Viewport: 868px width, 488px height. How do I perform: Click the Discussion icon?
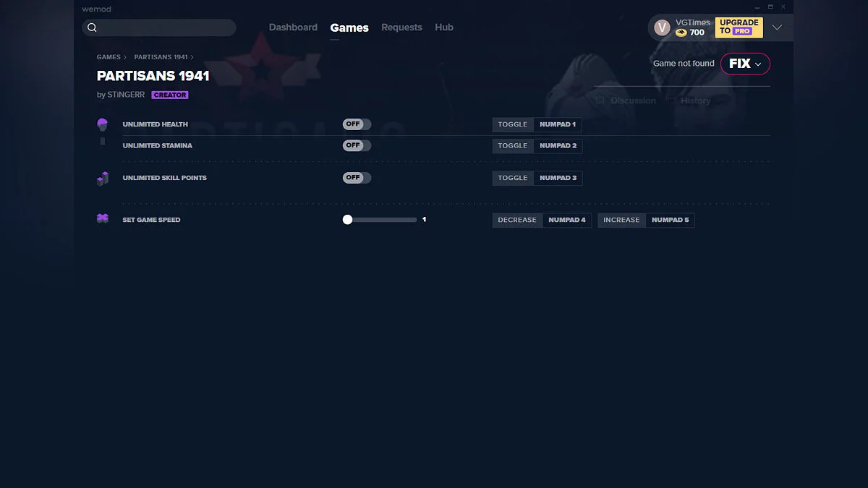pyautogui.click(x=600, y=100)
